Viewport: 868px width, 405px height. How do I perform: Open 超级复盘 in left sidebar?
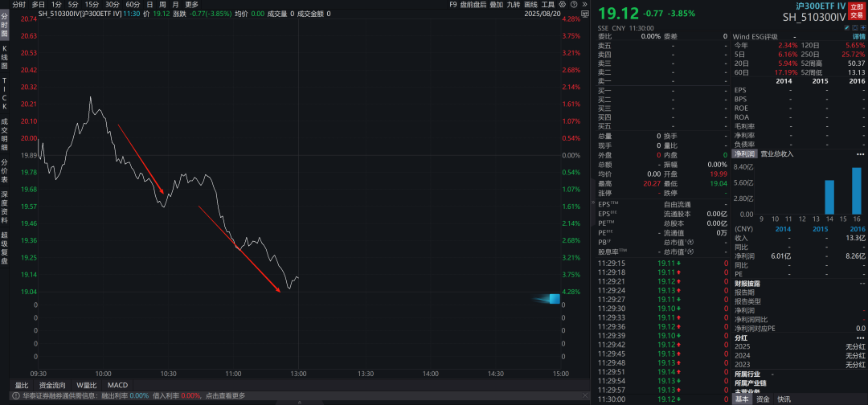pos(5,248)
